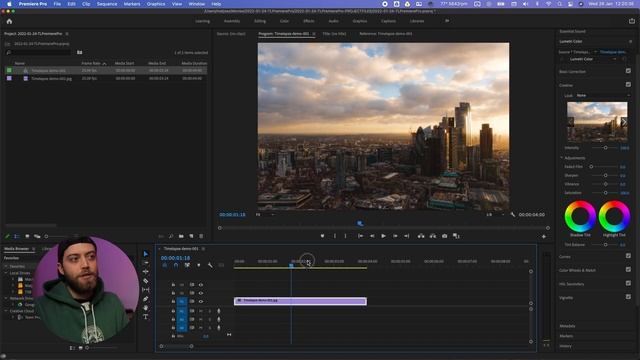Open the Markers menu
The width and height of the screenshot is (640, 360).
click(x=132, y=4)
